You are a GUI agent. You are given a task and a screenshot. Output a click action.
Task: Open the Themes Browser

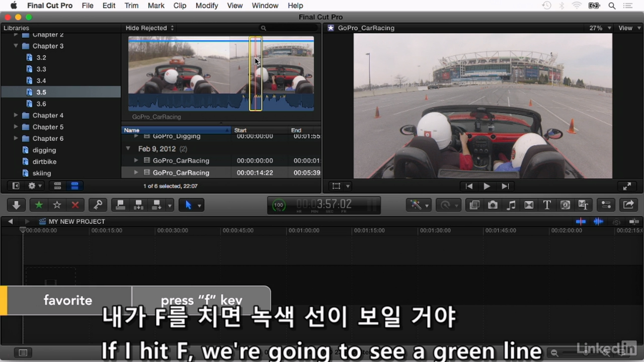point(583,205)
